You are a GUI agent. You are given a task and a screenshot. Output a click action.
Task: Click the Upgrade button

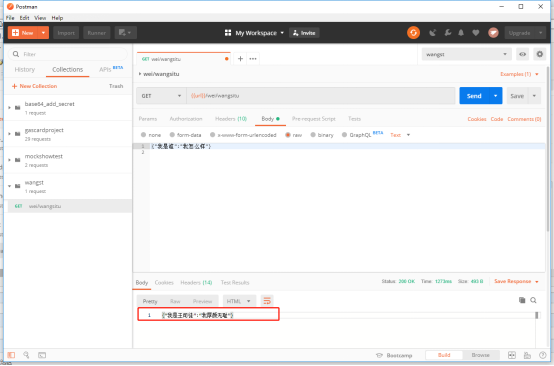[519, 33]
